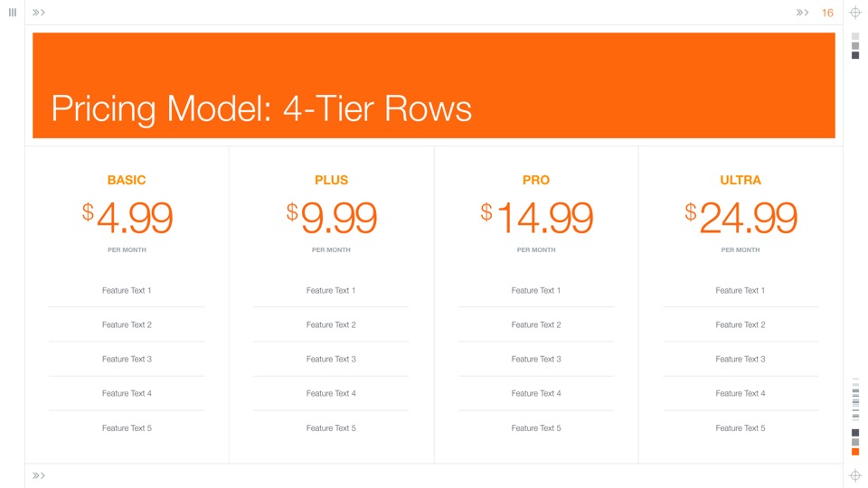The height and width of the screenshot is (488, 868).
Task: Click the PRO tier heading
Action: 536,180
